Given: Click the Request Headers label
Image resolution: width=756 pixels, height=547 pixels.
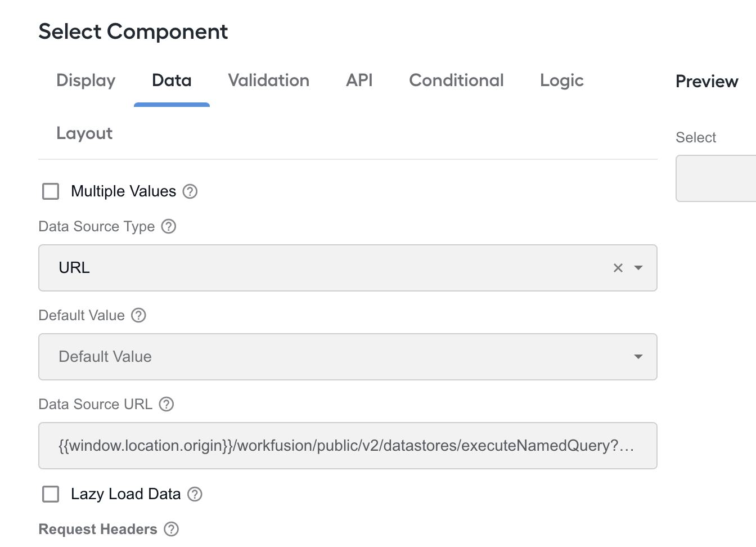Looking at the screenshot, I should 98,529.
